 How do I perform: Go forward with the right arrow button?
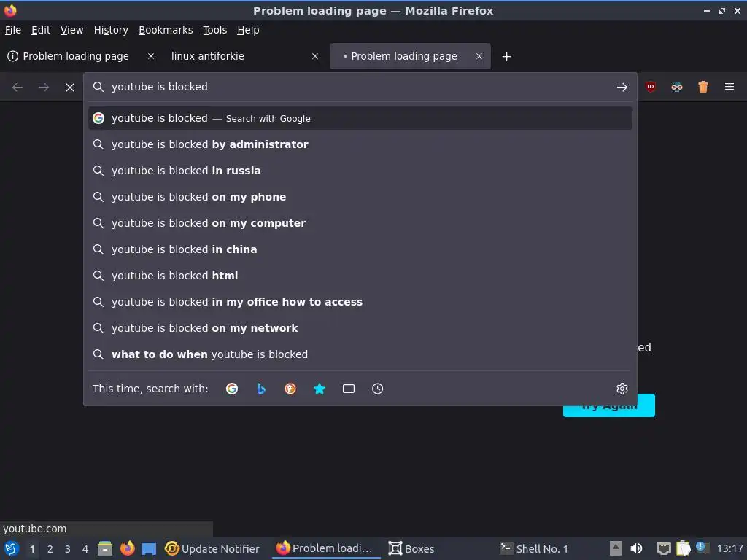43,87
